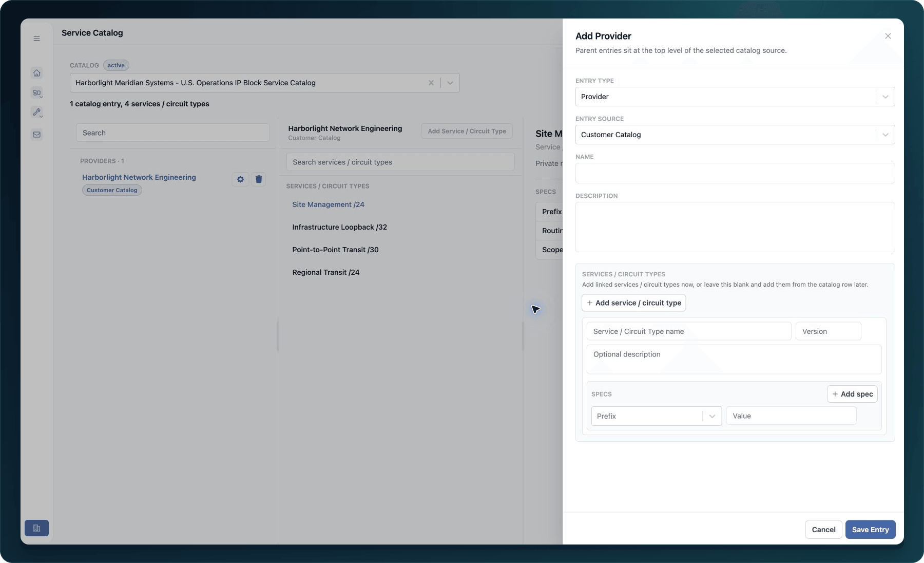Screen dimensions: 924x563
Task: Open the hamburger menu icon
Action: (x=36, y=39)
